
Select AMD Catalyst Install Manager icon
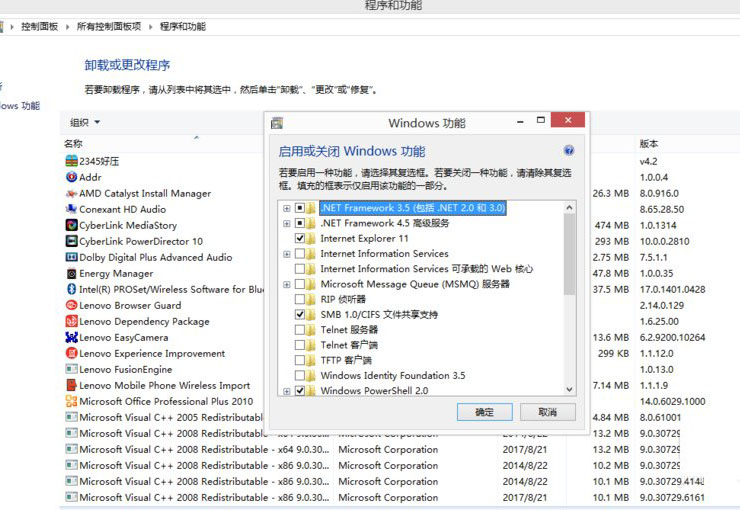[x=71, y=193]
